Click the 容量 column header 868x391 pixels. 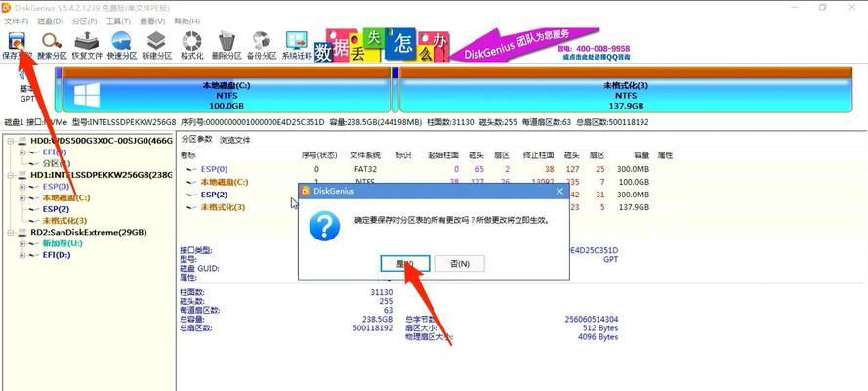[x=641, y=155]
